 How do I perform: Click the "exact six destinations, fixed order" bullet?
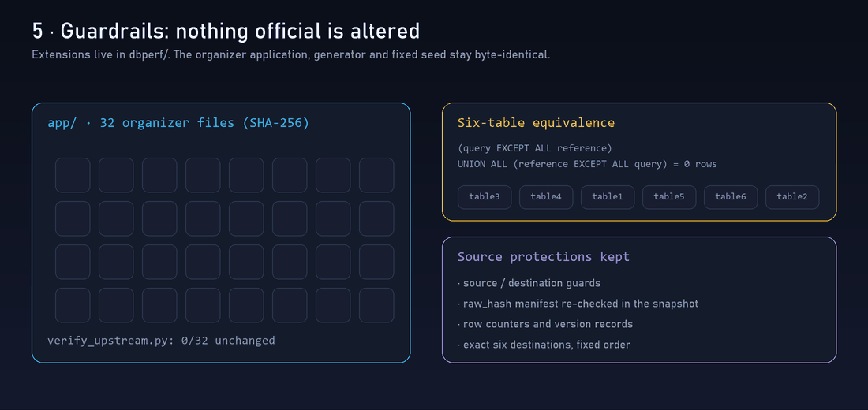click(544, 345)
